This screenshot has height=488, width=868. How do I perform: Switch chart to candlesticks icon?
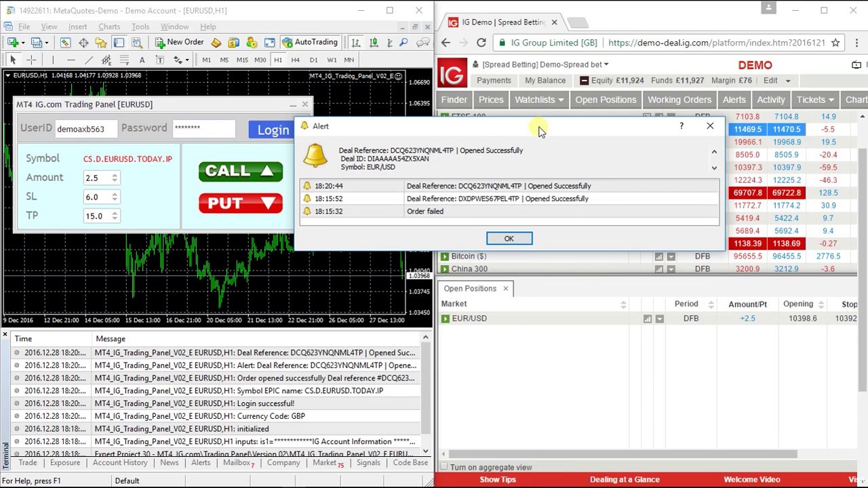tap(374, 42)
